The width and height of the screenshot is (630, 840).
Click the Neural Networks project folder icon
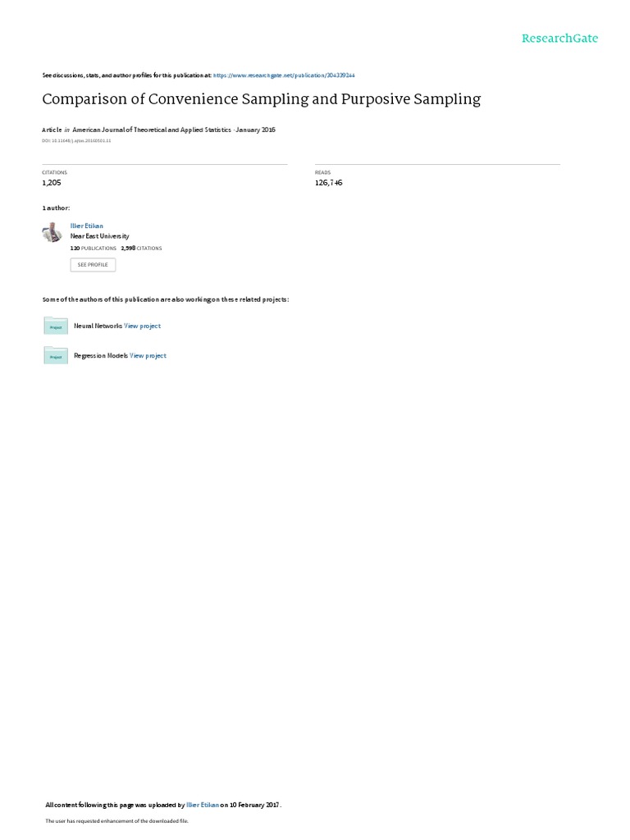click(x=56, y=326)
